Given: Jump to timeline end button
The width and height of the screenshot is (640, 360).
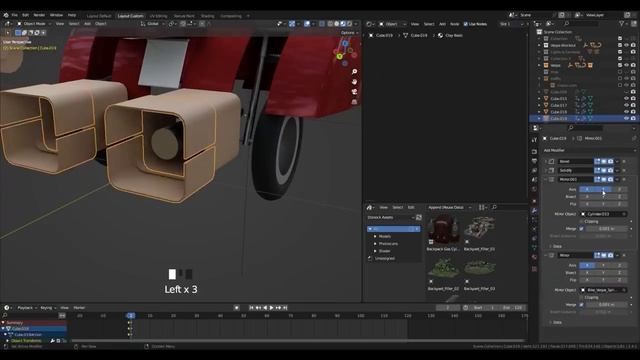Looking at the screenshot, I should tap(285, 308).
